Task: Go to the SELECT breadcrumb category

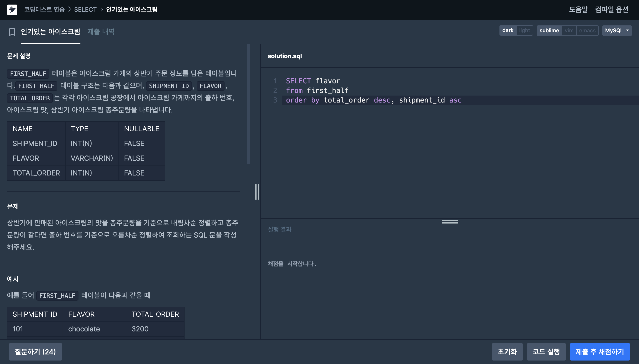Action: tap(85, 10)
